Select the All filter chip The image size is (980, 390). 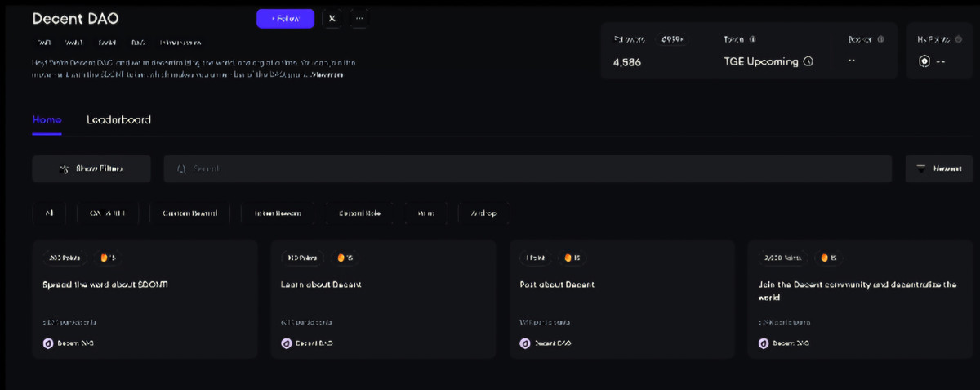click(49, 213)
